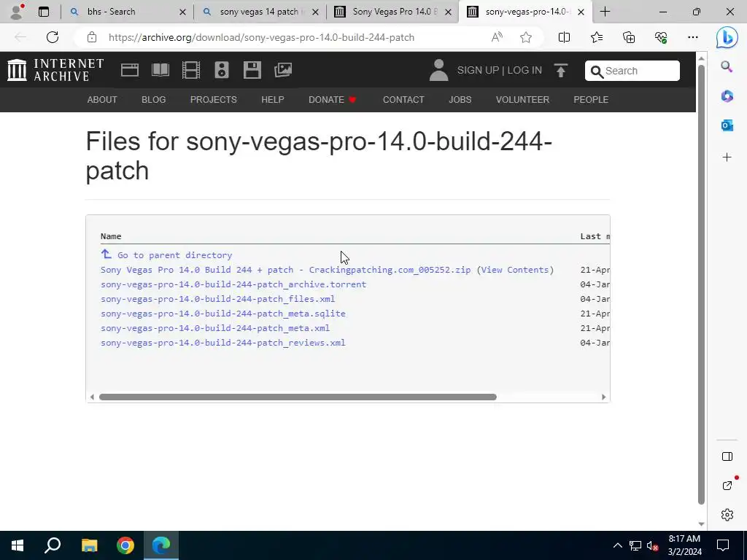Open the Software floppy disk icon
The width and height of the screenshot is (747, 560).
coord(252,70)
